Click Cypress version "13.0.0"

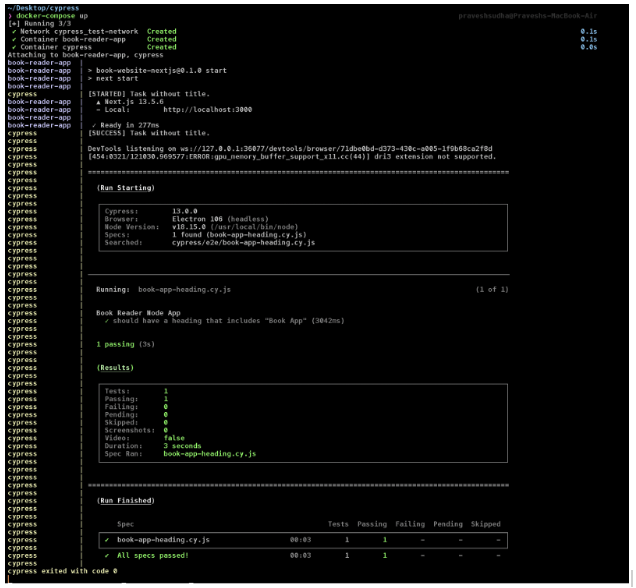185,211
